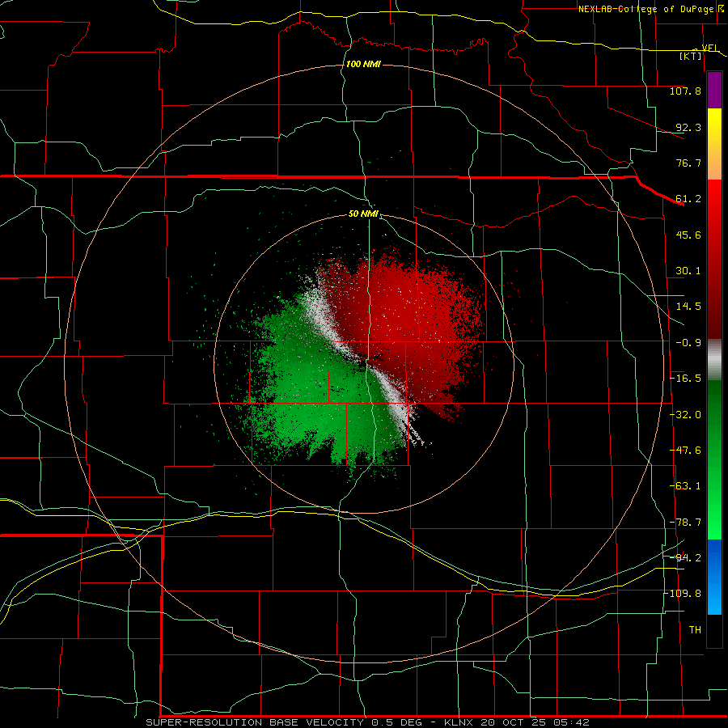Select the 45.6 scale value
728x728 pixels.
[x=688, y=235]
